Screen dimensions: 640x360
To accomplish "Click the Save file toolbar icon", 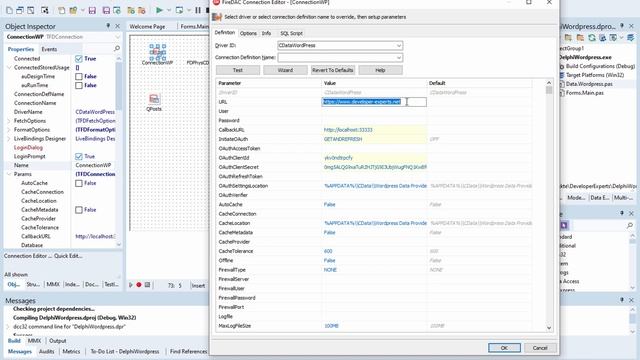I will click(x=92, y=11).
